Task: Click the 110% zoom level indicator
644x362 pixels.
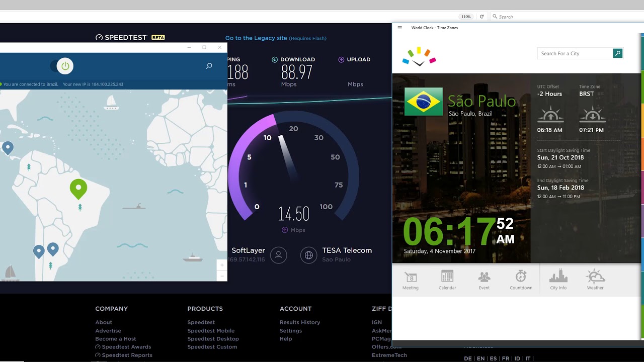Action: (466, 17)
